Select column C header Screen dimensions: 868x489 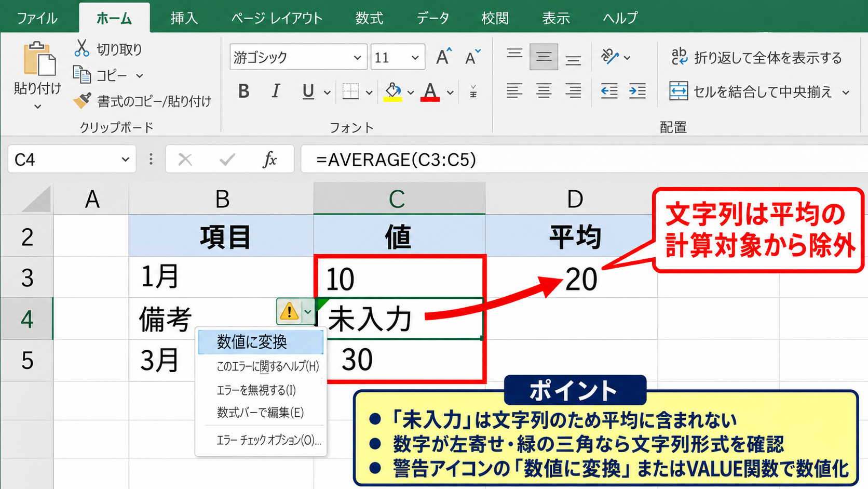point(399,199)
